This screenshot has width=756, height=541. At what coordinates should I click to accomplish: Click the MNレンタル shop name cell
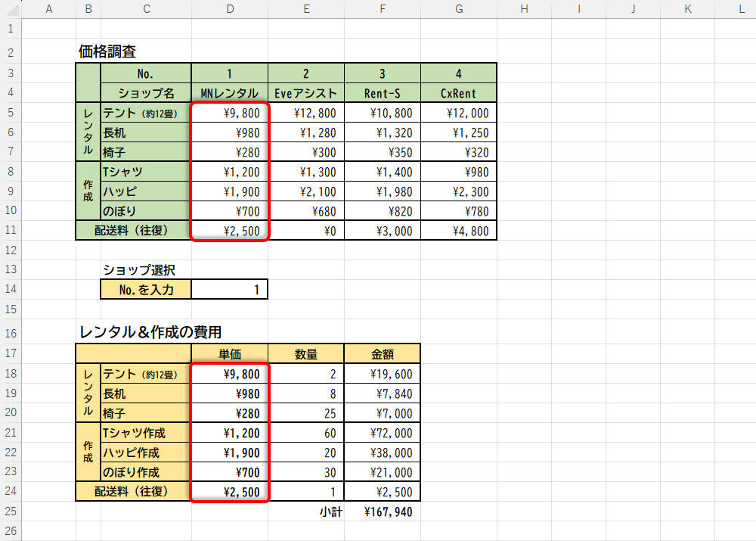[229, 93]
